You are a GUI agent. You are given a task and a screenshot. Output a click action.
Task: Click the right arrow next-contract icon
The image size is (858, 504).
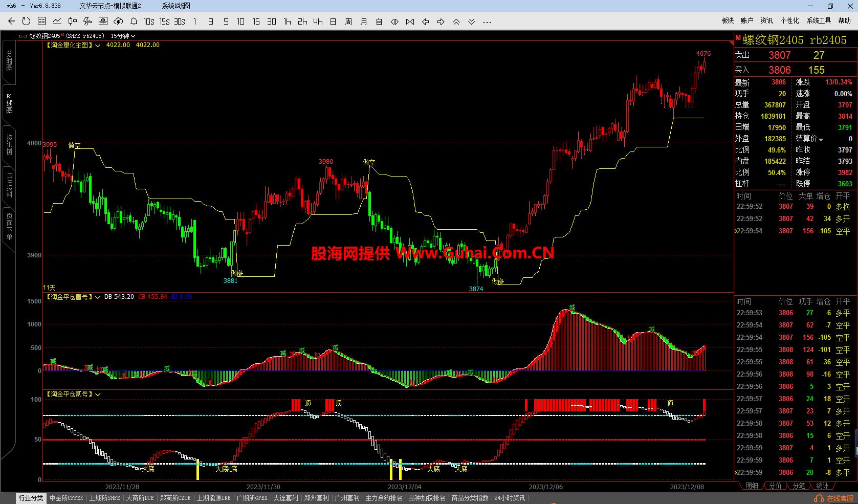coord(441,21)
